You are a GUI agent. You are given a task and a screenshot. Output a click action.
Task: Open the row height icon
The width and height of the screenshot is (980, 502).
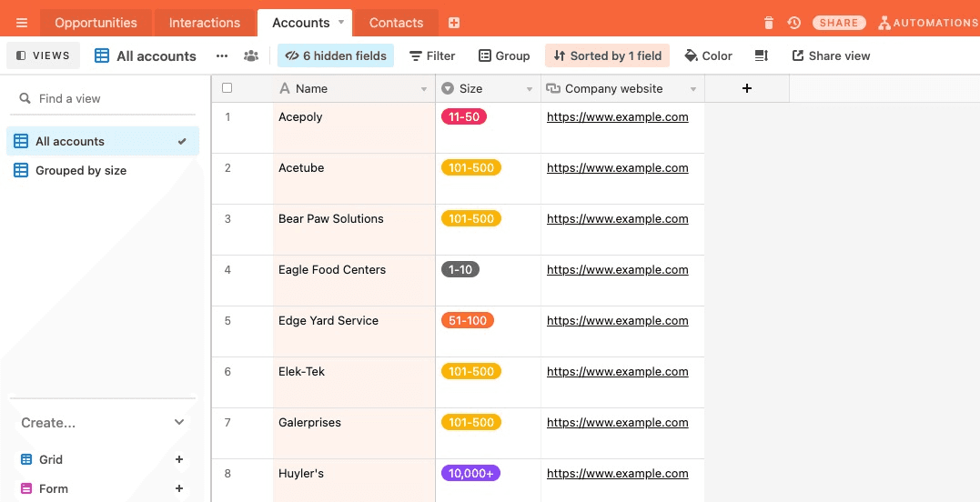(762, 55)
